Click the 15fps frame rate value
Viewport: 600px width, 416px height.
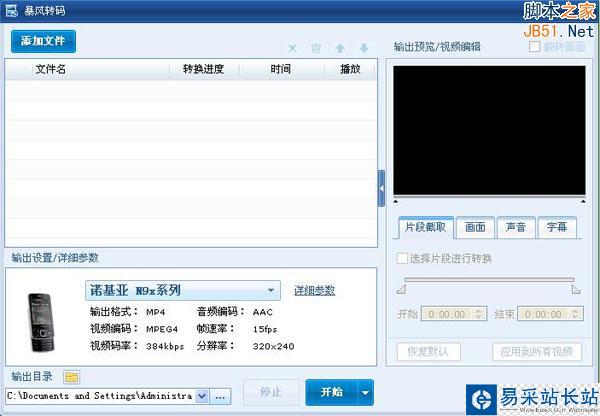coord(265,329)
